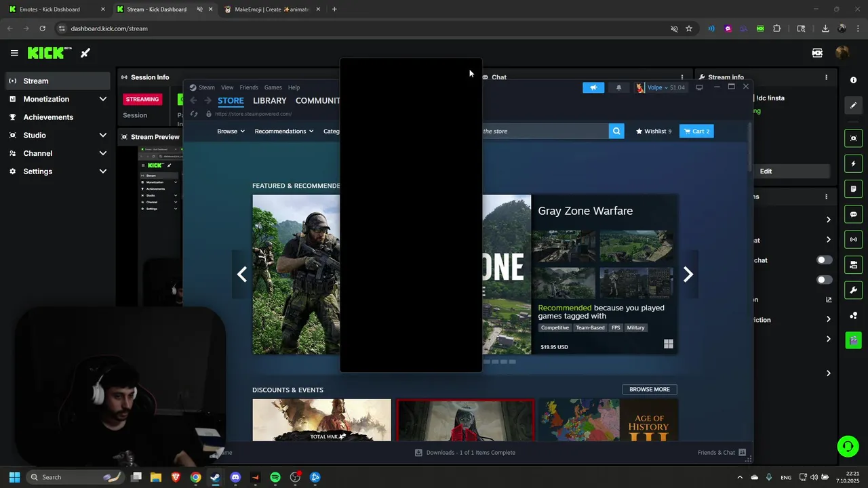Open Steam Cart with 2 items
The width and height of the screenshot is (868, 488).
[x=696, y=131]
